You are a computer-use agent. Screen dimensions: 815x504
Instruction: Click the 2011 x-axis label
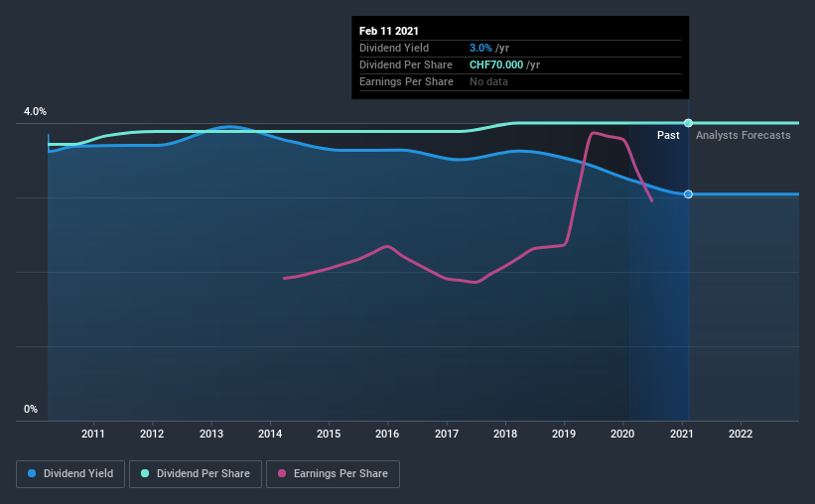click(x=93, y=434)
